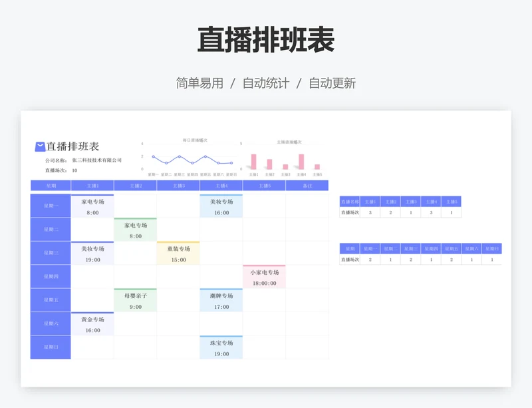
Task: Click 主播5 header in right summary table
Action: pyautogui.click(x=452, y=202)
